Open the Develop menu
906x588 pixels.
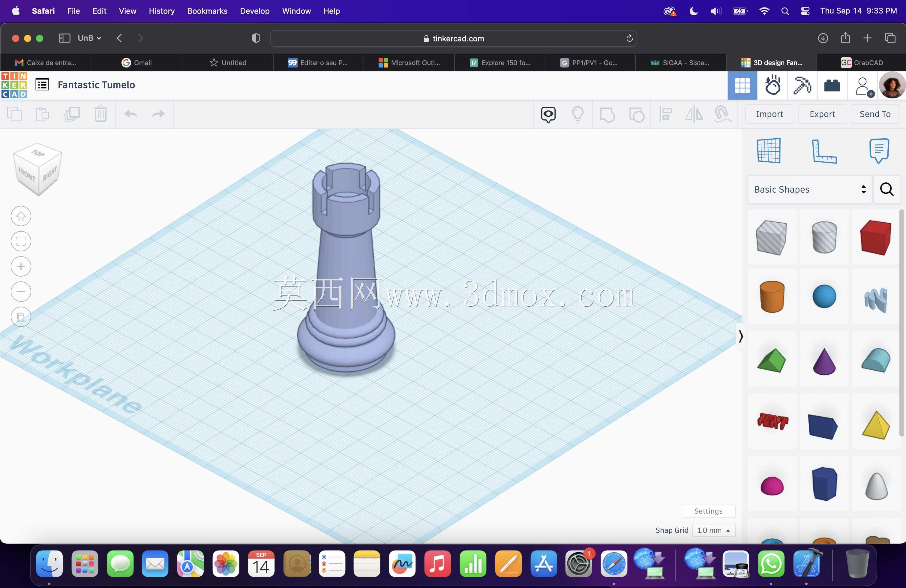click(255, 11)
